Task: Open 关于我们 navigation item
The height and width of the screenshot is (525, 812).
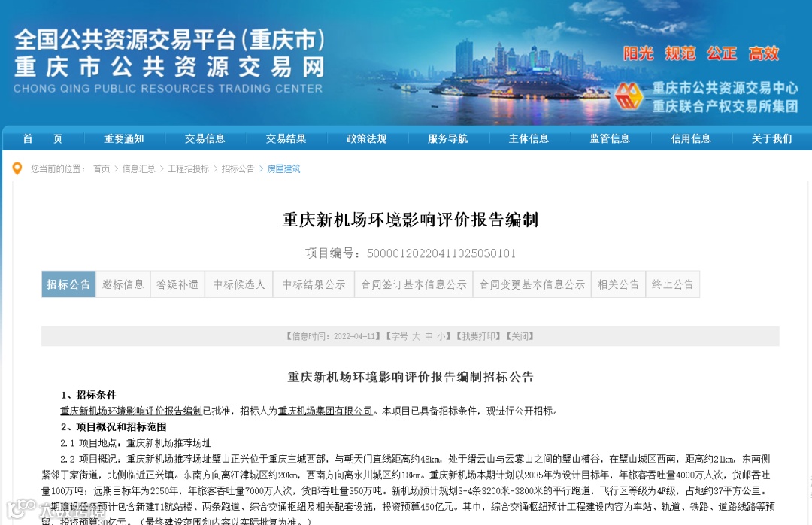Action: click(771, 139)
